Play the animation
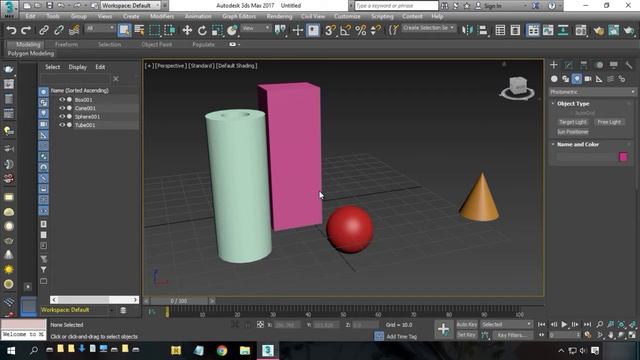The width and height of the screenshot is (640, 360). [564, 324]
